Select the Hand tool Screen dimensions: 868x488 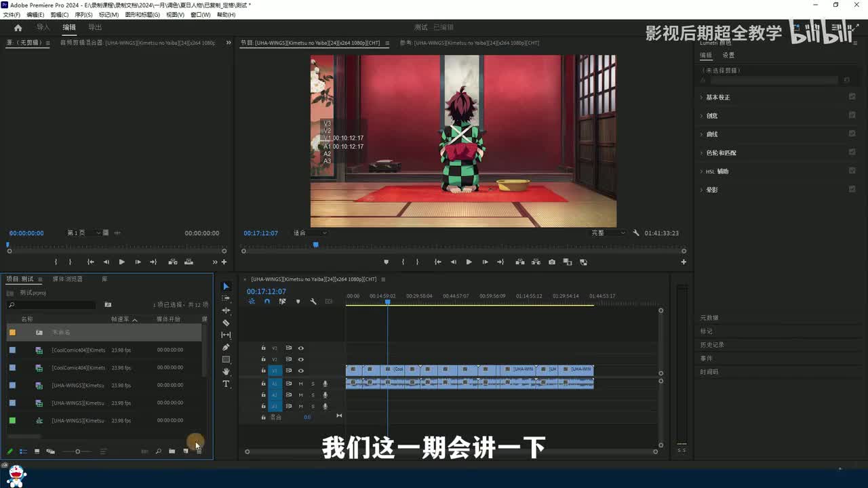point(226,371)
